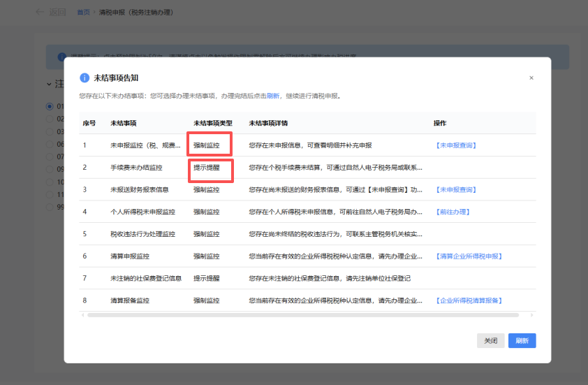Click the 未结事项详情 column header

point(268,123)
